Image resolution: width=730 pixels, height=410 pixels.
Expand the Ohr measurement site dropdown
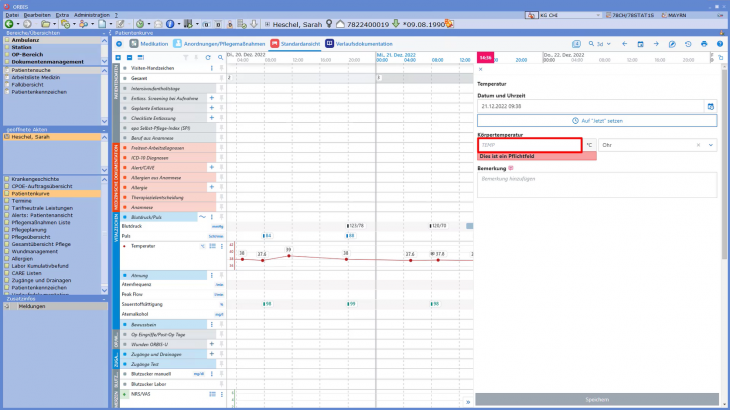click(x=711, y=145)
